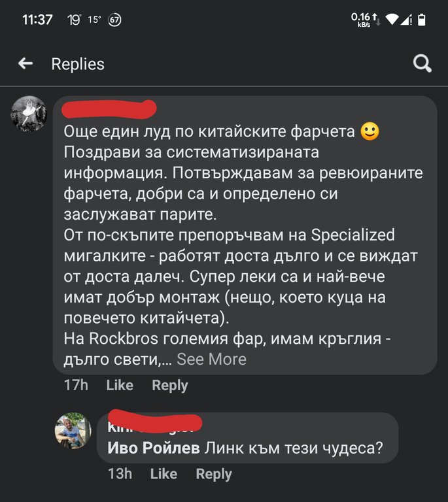Click the 13h timestamp
The image size is (448, 502).
coord(119,474)
